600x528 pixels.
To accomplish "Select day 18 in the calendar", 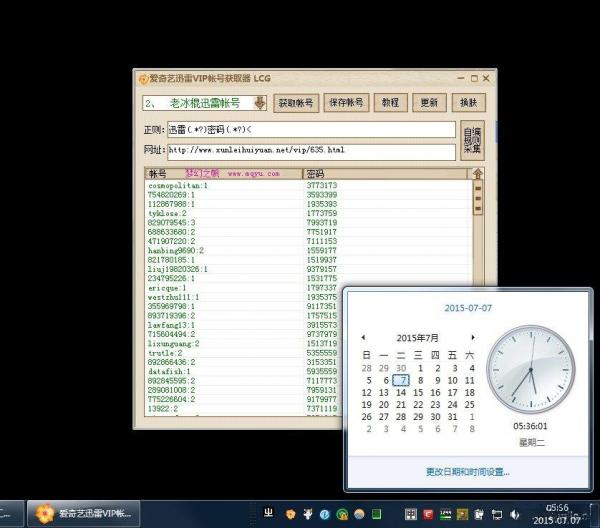I will click(470, 393).
